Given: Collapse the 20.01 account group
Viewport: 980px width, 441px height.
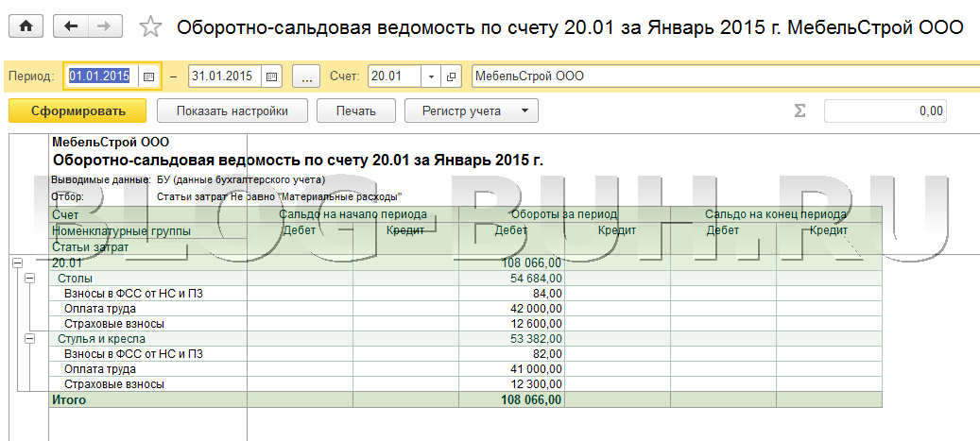Looking at the screenshot, I should 16,263.
